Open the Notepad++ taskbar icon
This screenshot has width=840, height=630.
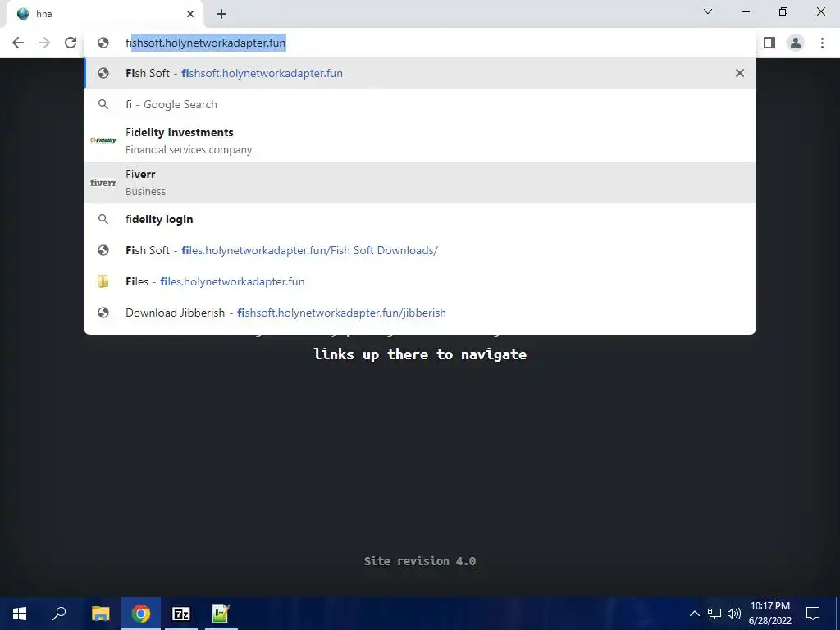coord(221,614)
